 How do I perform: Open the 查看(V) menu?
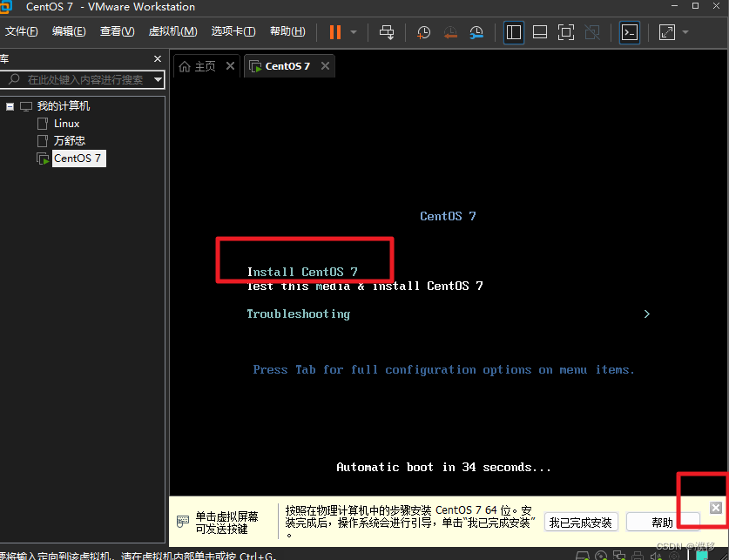pos(118,31)
